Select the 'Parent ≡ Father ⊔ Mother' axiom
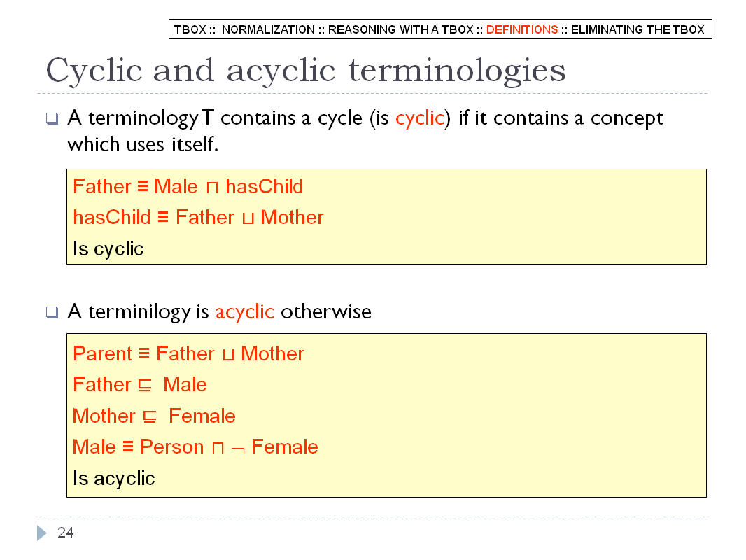This screenshot has width=746, height=560. click(188, 353)
